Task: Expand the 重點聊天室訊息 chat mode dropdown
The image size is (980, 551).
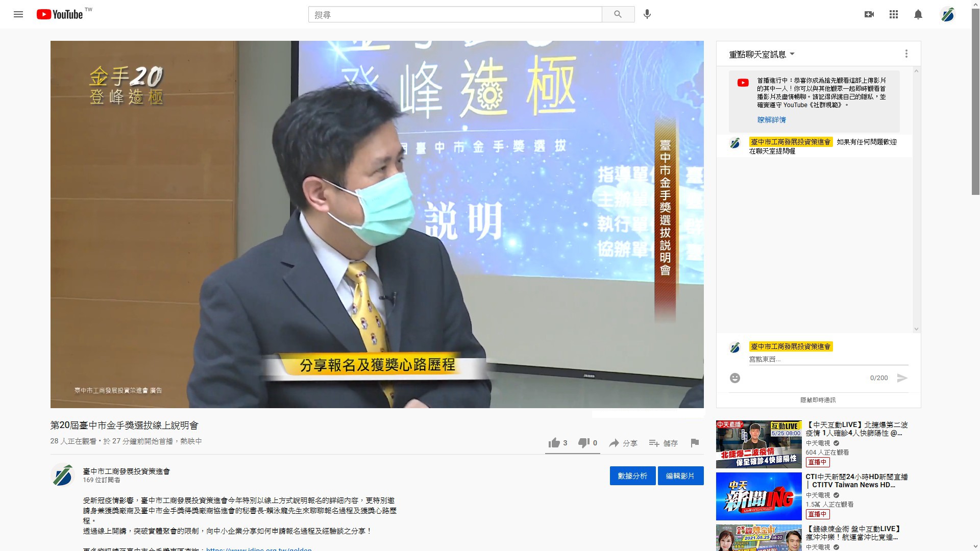Action: click(x=762, y=54)
